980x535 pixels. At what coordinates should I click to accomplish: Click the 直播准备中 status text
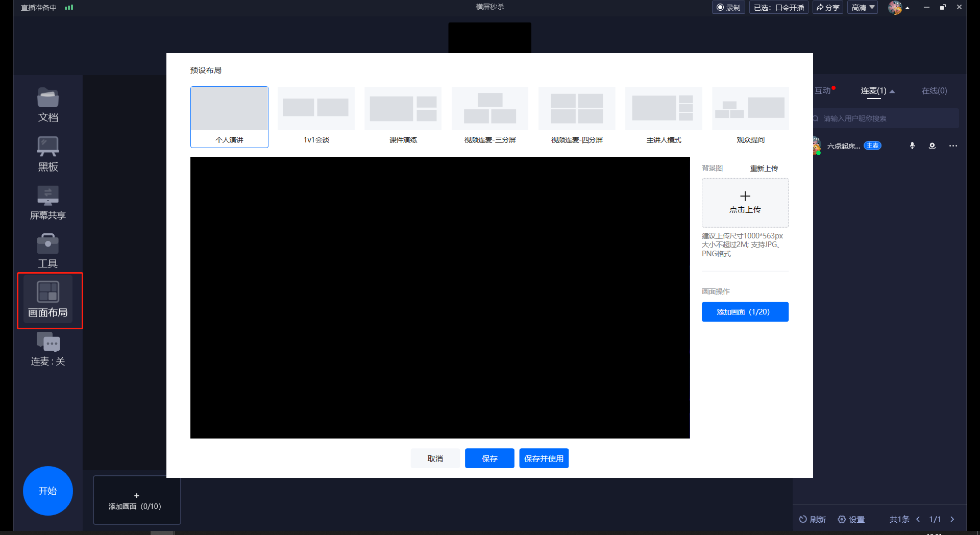[x=39, y=8]
